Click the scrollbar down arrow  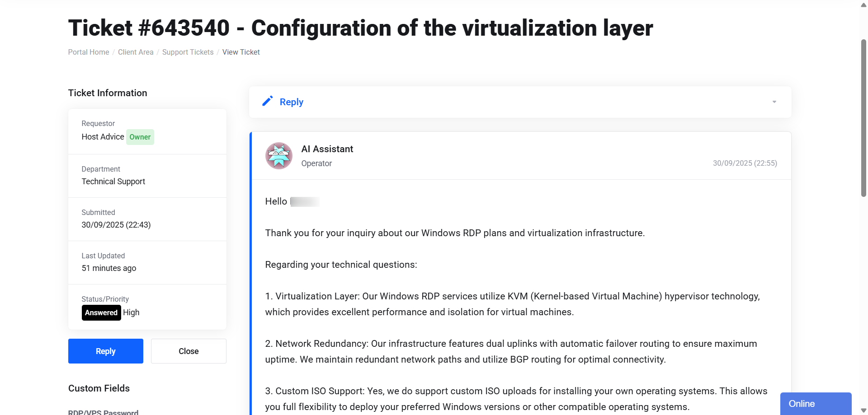863,410
